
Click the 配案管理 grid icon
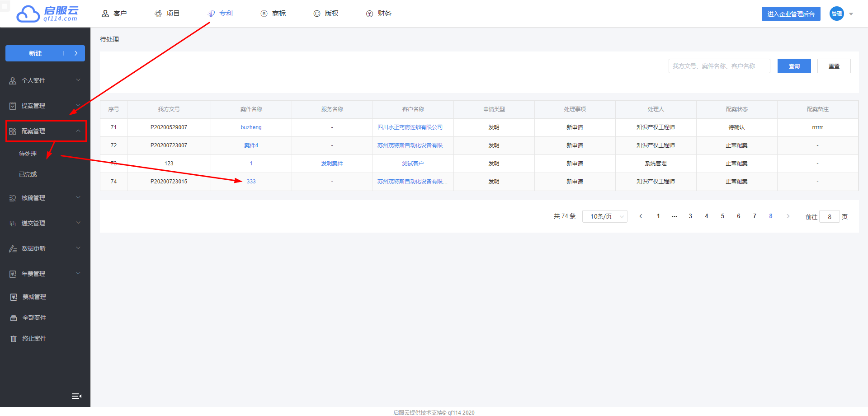(x=13, y=131)
